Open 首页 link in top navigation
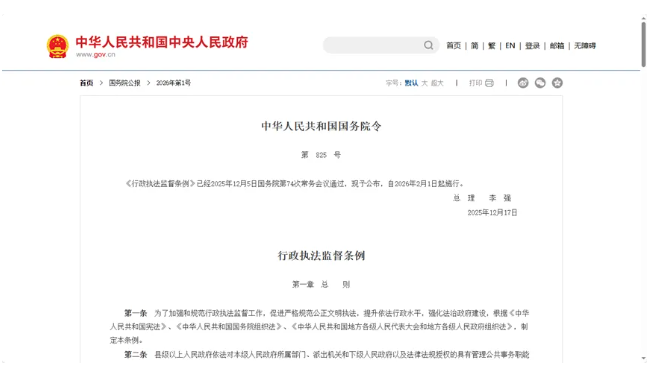Image resolution: width=647 pixels, height=376 pixels. click(453, 45)
